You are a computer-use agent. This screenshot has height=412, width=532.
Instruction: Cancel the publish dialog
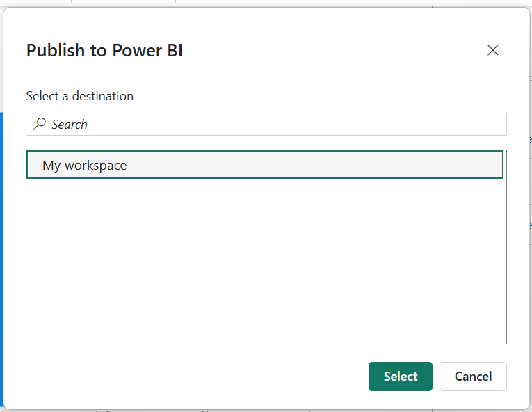pos(473,377)
